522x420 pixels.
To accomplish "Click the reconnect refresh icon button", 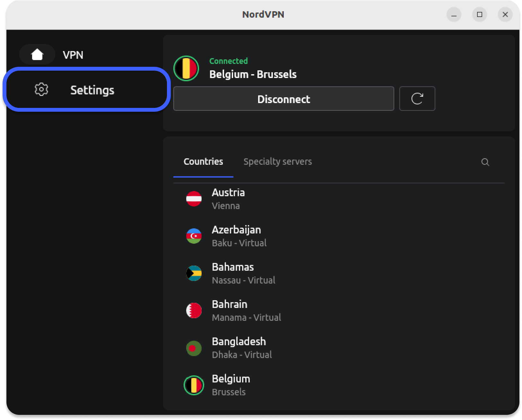I will [x=417, y=99].
